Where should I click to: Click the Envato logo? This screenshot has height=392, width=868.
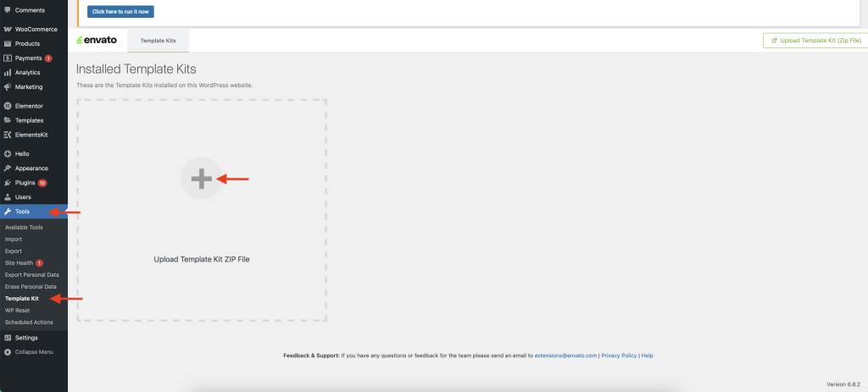tap(97, 40)
